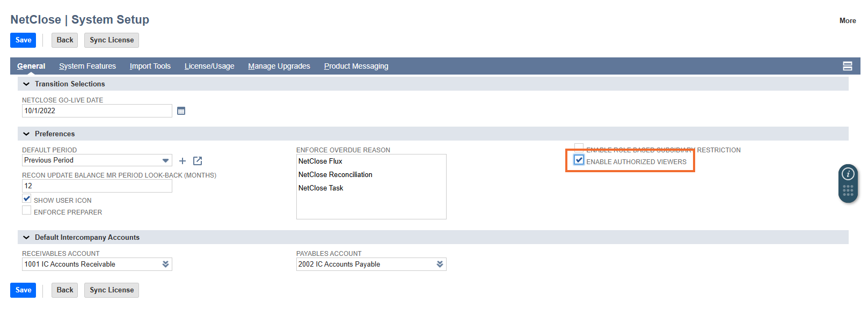Select NetClose Reconciliation in overdue reason list
Viewport: 868px width, 309px height.
pyautogui.click(x=335, y=175)
